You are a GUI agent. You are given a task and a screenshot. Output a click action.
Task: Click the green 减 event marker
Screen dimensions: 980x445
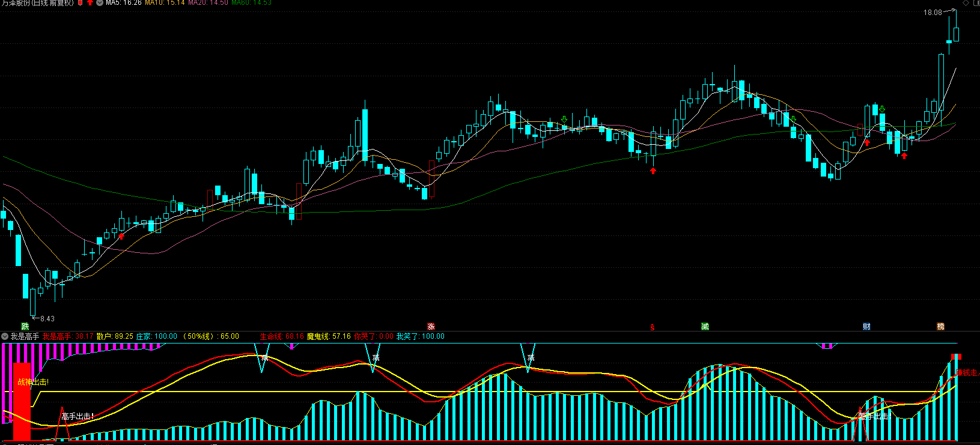(x=705, y=326)
